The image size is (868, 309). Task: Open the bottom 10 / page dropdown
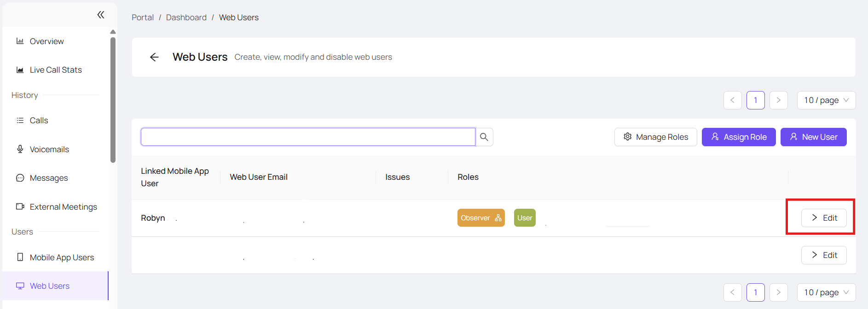826,292
